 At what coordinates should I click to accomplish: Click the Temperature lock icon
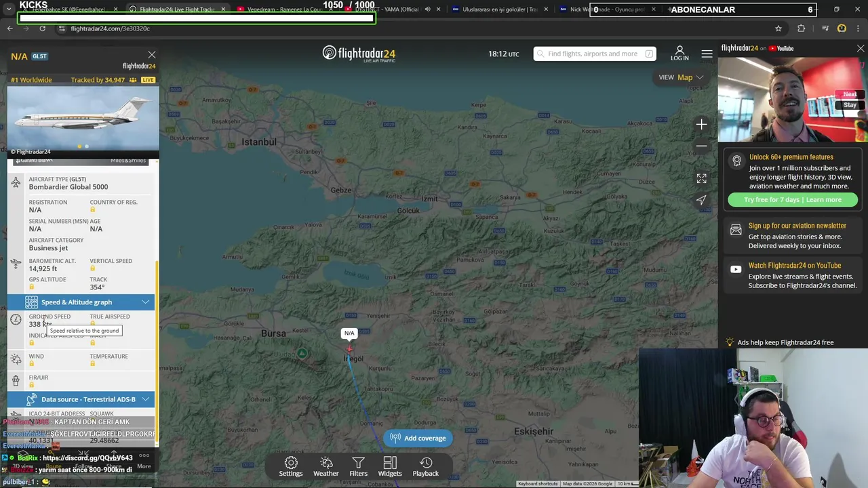93,363
